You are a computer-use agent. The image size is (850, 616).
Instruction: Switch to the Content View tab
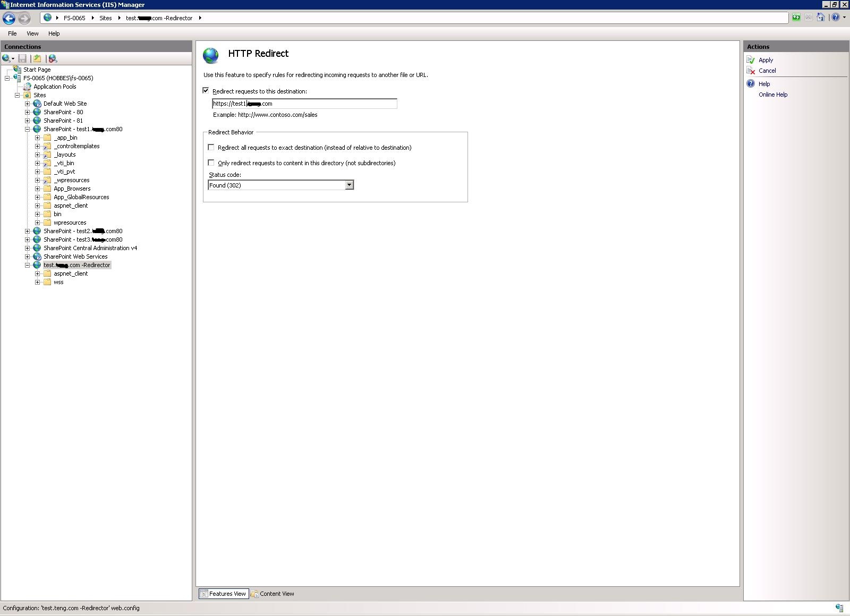point(273,594)
